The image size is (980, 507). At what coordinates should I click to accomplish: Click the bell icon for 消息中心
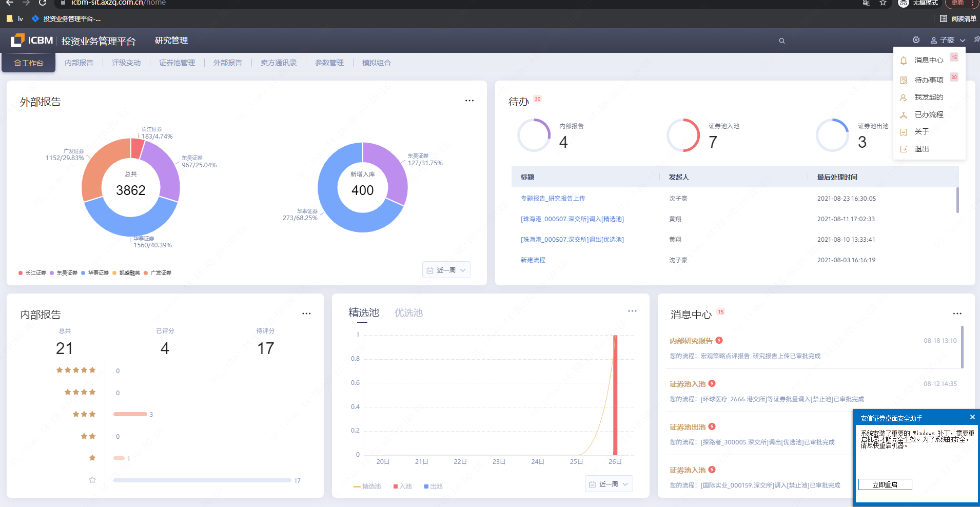(x=904, y=60)
